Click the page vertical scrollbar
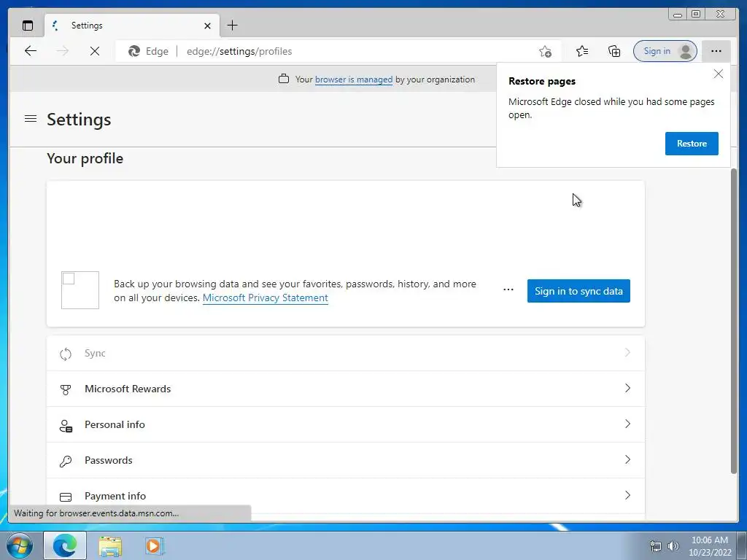747x560 pixels. pyautogui.click(x=733, y=321)
